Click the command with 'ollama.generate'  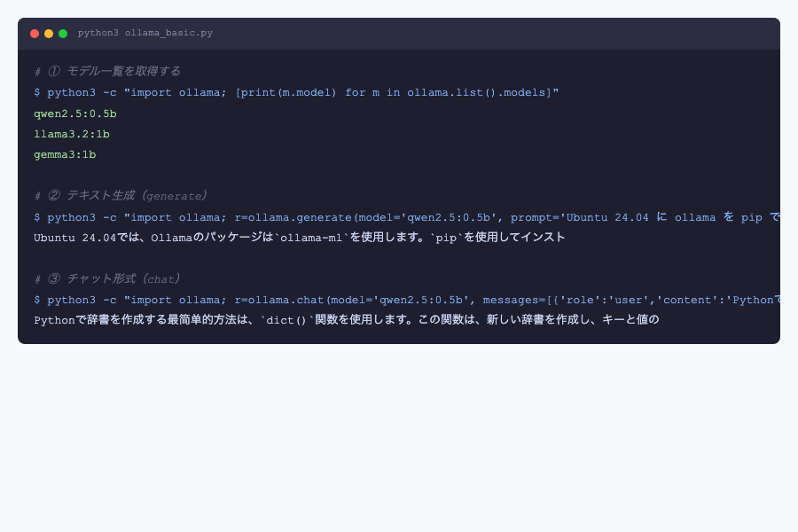click(407, 217)
